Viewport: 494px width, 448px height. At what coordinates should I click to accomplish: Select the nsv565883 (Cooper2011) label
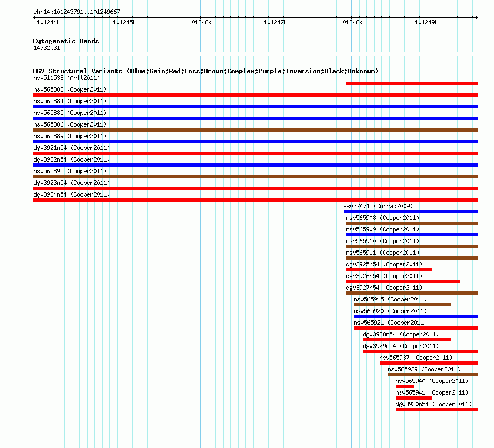click(70, 89)
